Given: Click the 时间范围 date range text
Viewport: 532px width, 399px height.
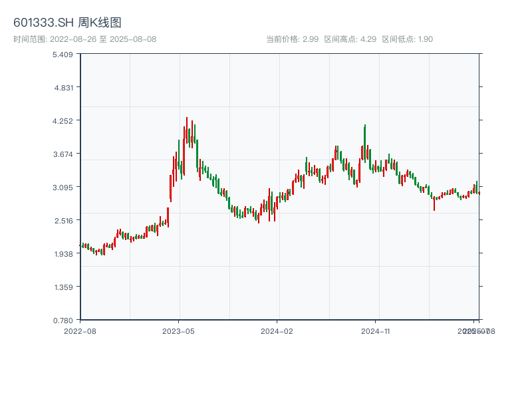Looking at the screenshot, I should point(84,39).
